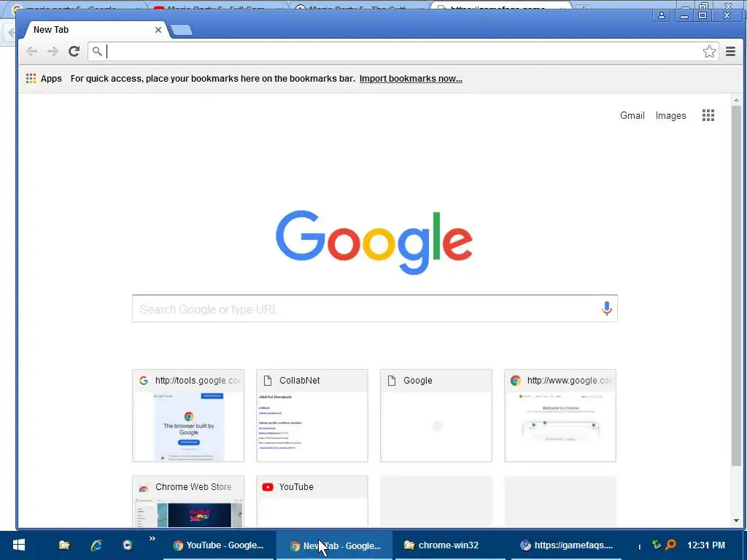Viewport: 747px width, 560px height.
Task: Click Import bookmarks now link
Action: (x=411, y=79)
